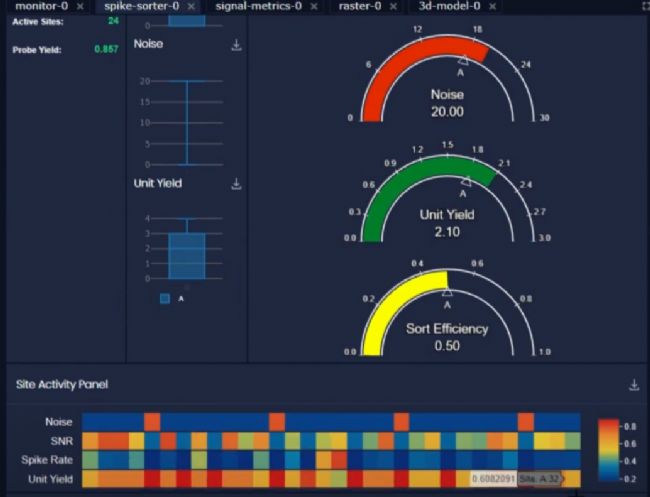
Task: Download the Site Activity Panel data
Action: pyautogui.click(x=633, y=385)
